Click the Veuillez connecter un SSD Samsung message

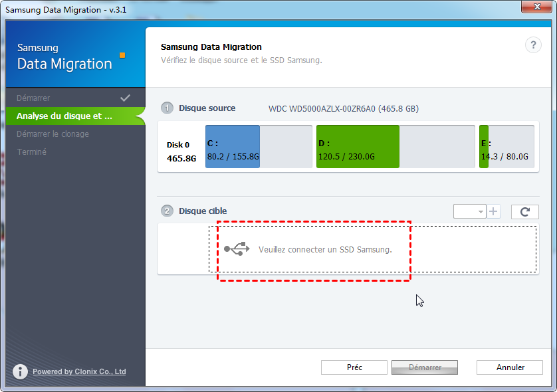click(x=325, y=250)
